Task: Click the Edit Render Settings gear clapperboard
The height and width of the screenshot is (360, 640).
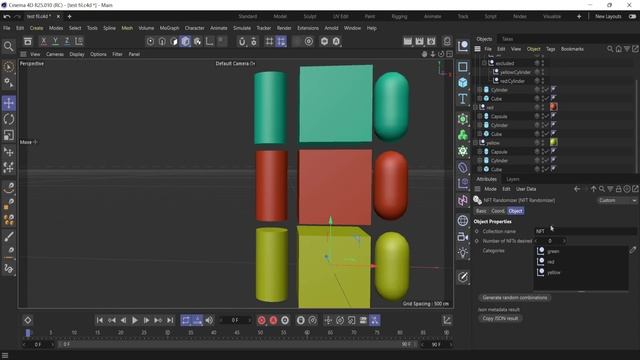Action: point(431,41)
